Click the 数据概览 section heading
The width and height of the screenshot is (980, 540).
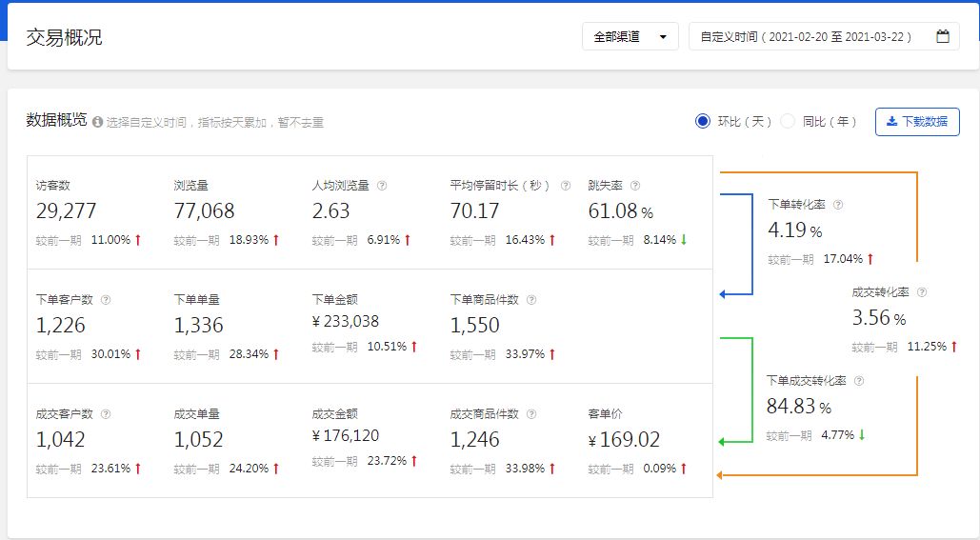click(56, 120)
